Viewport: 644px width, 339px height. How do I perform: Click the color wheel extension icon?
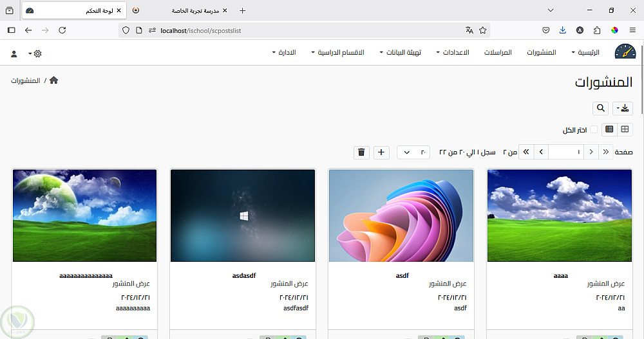pos(614,30)
